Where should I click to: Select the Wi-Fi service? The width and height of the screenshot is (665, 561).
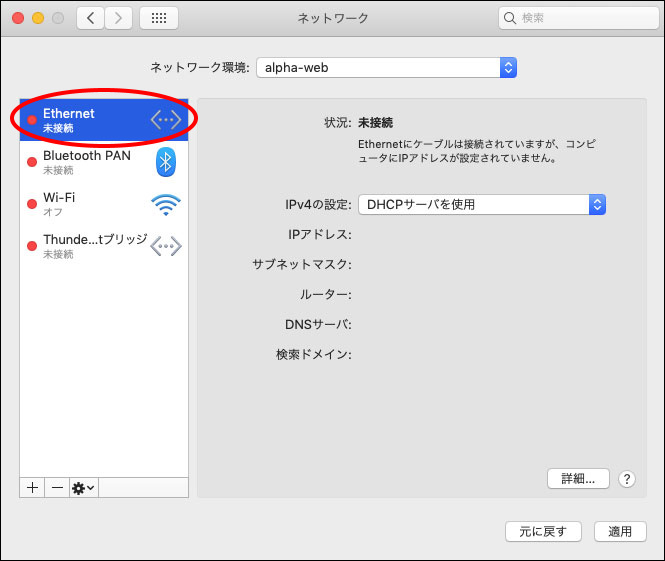[x=104, y=204]
